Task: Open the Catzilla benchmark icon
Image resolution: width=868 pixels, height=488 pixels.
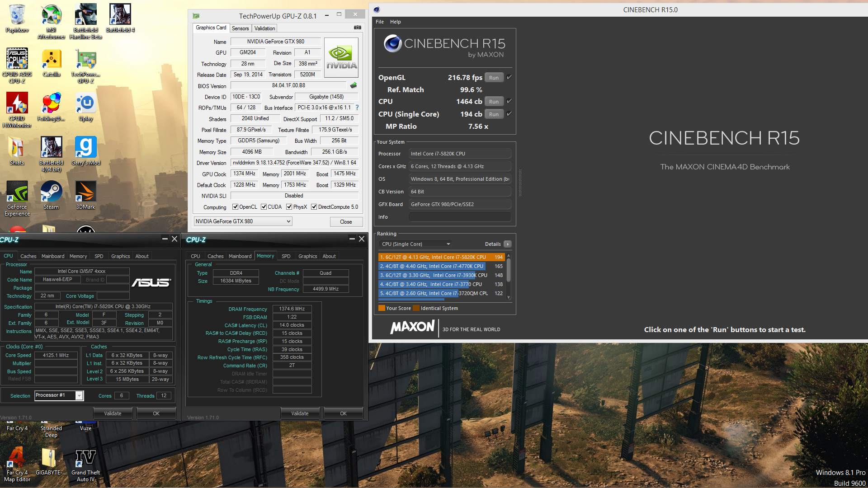Action: [x=52, y=62]
